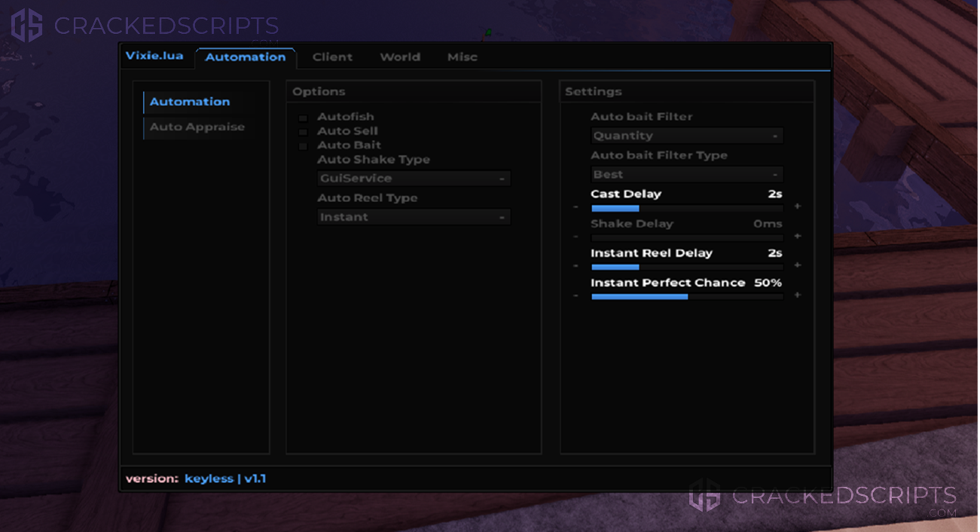Click the Auto Shake Type label
980x532 pixels.
[x=374, y=160]
